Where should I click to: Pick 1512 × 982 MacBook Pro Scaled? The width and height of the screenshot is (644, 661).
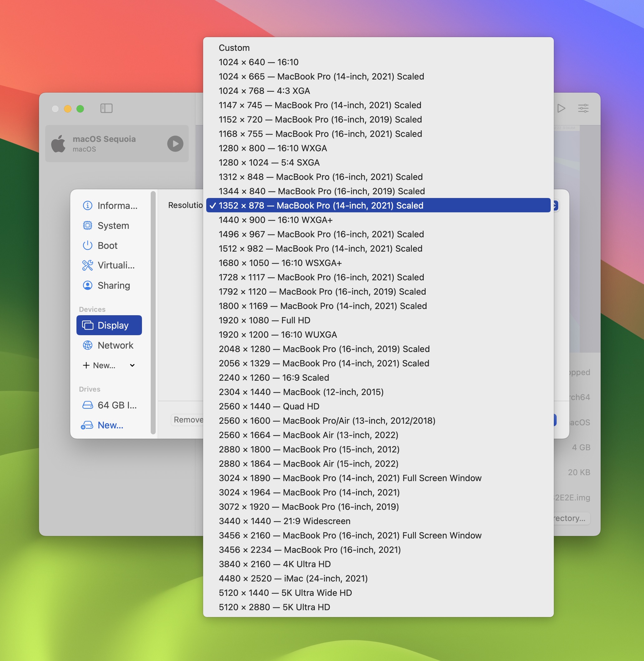(x=378, y=249)
